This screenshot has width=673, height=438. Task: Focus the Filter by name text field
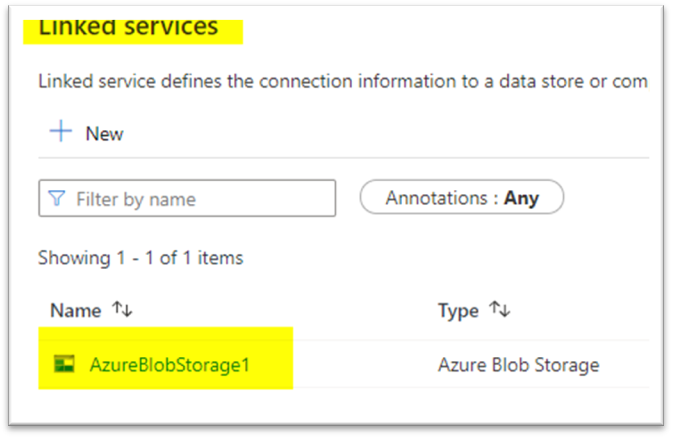tap(200, 198)
